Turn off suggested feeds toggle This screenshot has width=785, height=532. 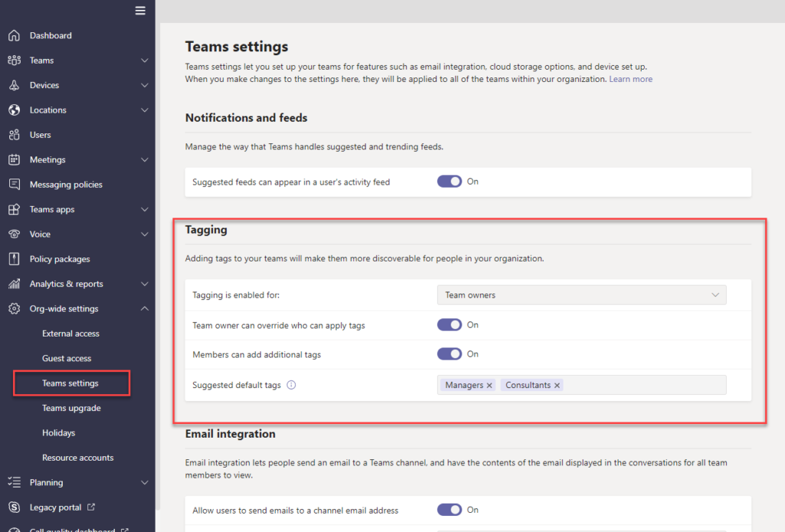pyautogui.click(x=449, y=181)
